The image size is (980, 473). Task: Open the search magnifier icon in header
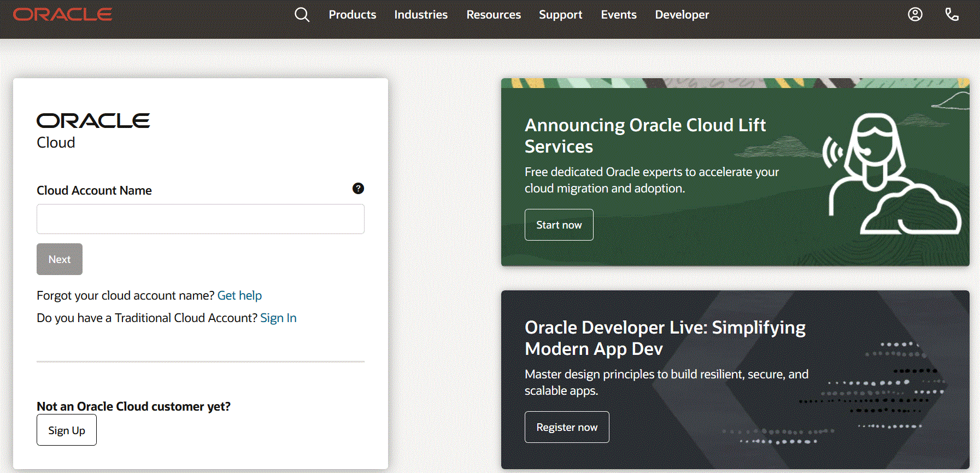(x=302, y=15)
